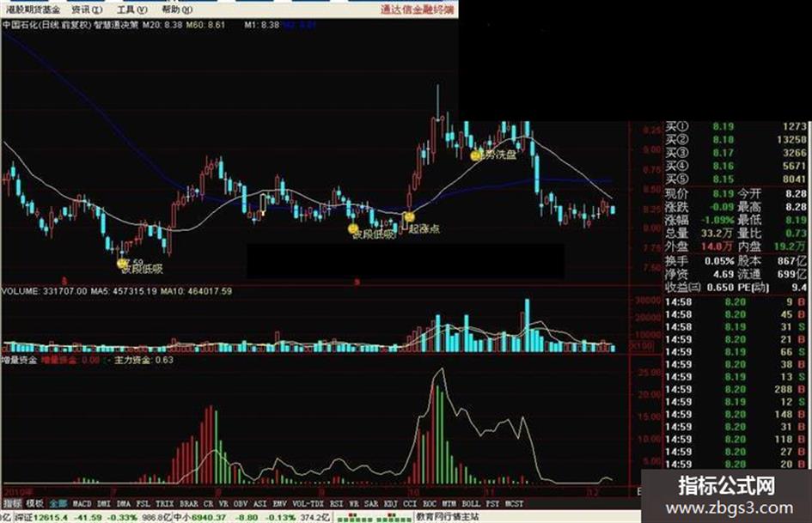812x523 pixels.
Task: Click the 买③ bid row at 8.17
Action: point(736,153)
